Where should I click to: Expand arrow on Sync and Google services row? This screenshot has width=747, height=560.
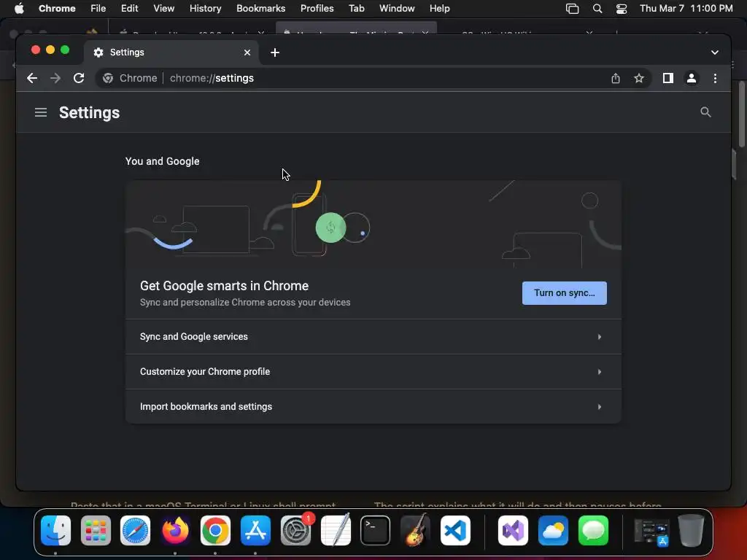pyautogui.click(x=600, y=337)
